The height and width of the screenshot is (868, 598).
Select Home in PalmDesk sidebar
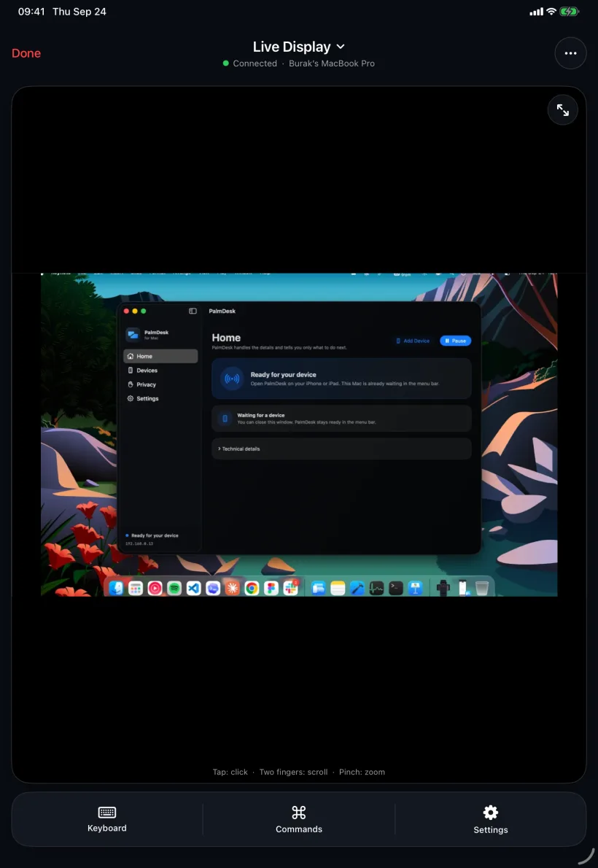point(160,356)
